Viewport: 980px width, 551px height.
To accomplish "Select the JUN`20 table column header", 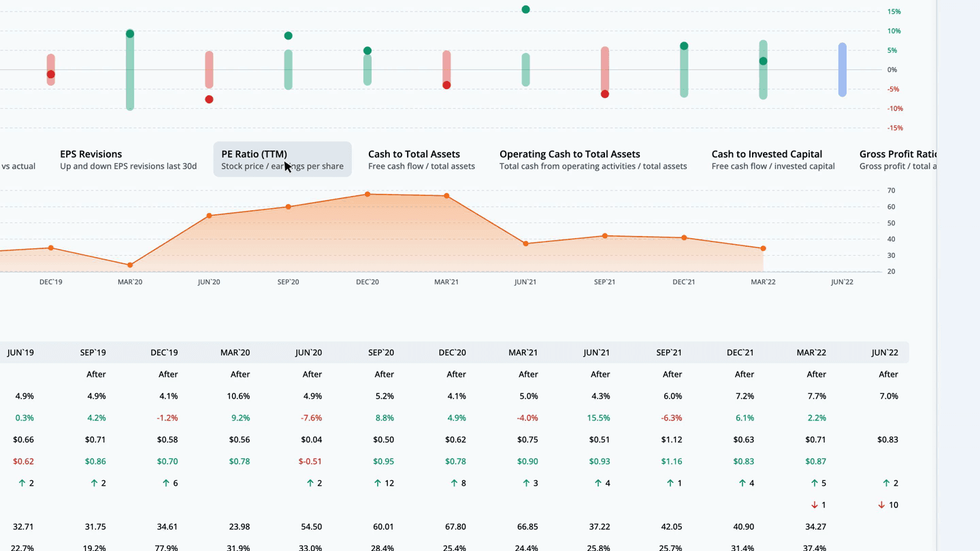I will pyautogui.click(x=308, y=352).
